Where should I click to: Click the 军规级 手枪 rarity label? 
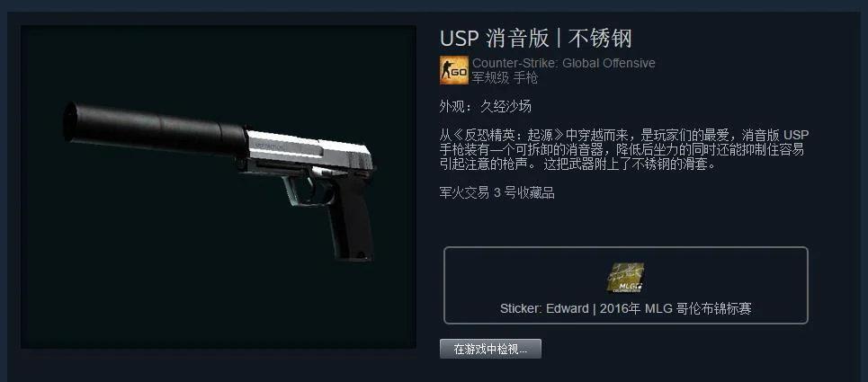(505, 78)
